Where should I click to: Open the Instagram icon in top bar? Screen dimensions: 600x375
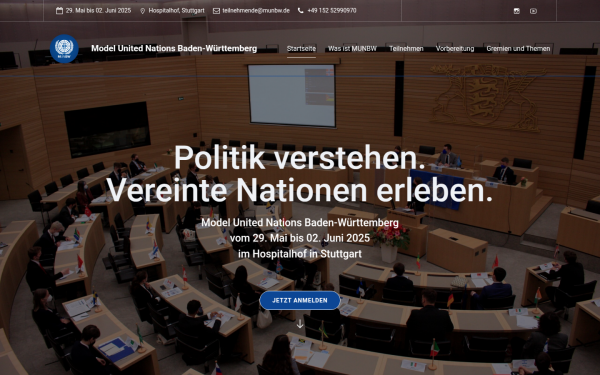pos(517,11)
